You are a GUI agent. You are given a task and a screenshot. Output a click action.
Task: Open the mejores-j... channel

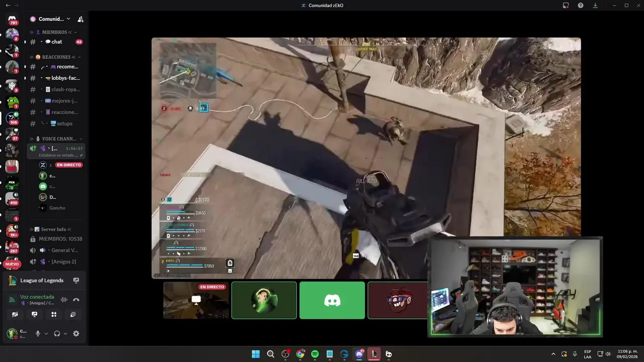point(56,101)
